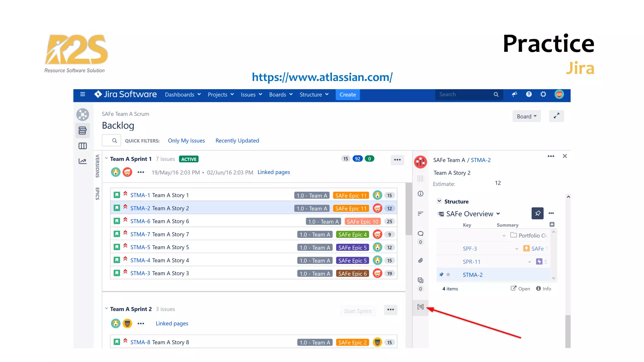The image size is (644, 362).
Task: Jump to Comments icon in issue panel
Action: coord(420,233)
